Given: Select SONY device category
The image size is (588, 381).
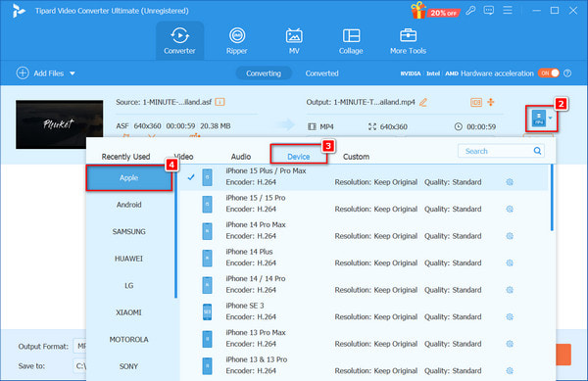Looking at the screenshot, I should pos(129,366).
